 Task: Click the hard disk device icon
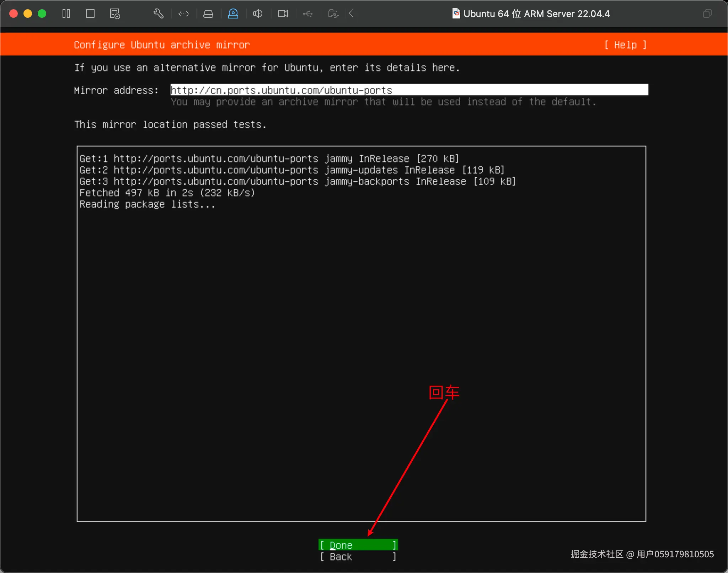pyautogui.click(x=208, y=14)
